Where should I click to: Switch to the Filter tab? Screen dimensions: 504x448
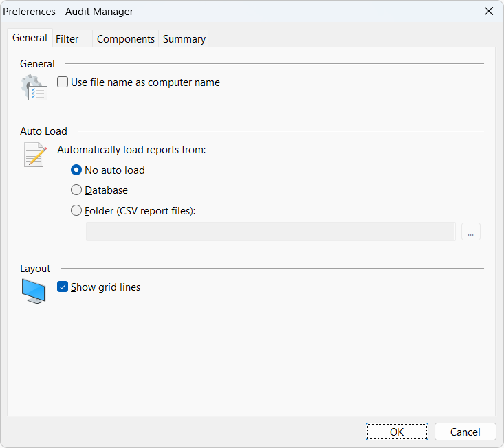[x=67, y=39]
